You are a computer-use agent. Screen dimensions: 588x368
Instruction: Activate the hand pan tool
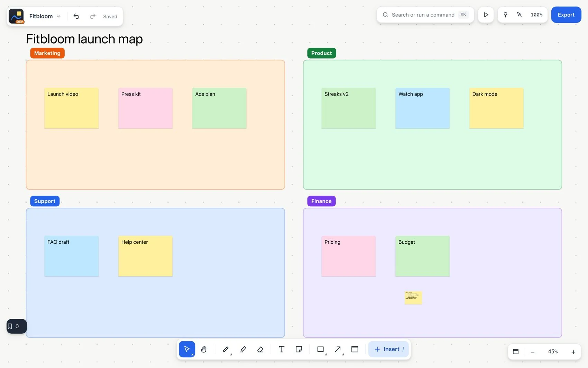204,349
